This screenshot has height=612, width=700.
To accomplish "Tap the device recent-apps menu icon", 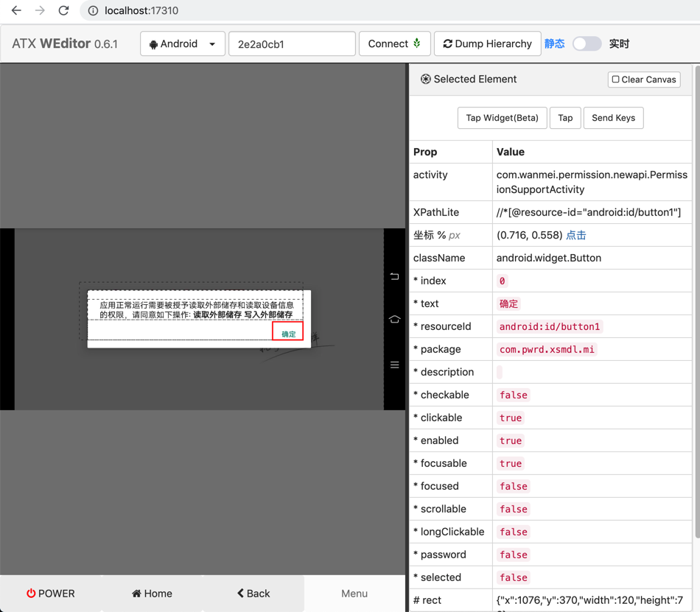I will [395, 365].
